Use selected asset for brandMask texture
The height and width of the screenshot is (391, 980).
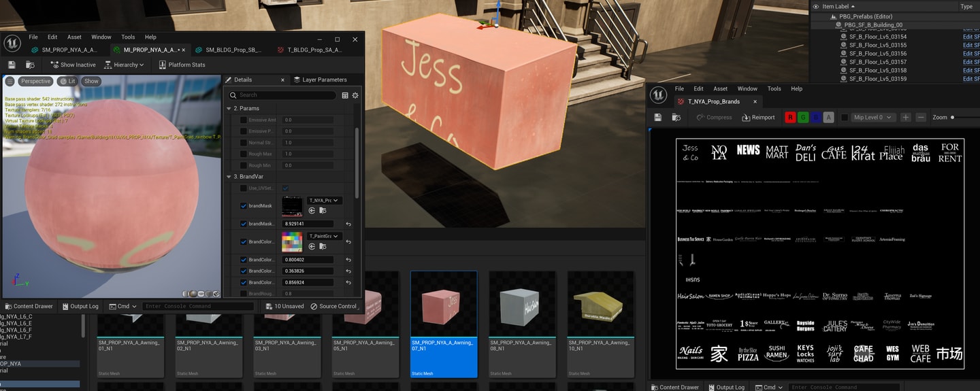pyautogui.click(x=312, y=211)
